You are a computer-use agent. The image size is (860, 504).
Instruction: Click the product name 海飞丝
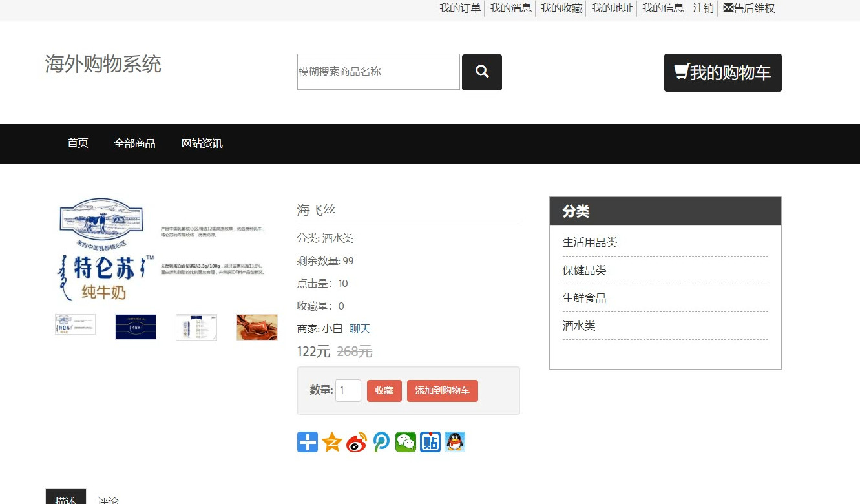[316, 210]
